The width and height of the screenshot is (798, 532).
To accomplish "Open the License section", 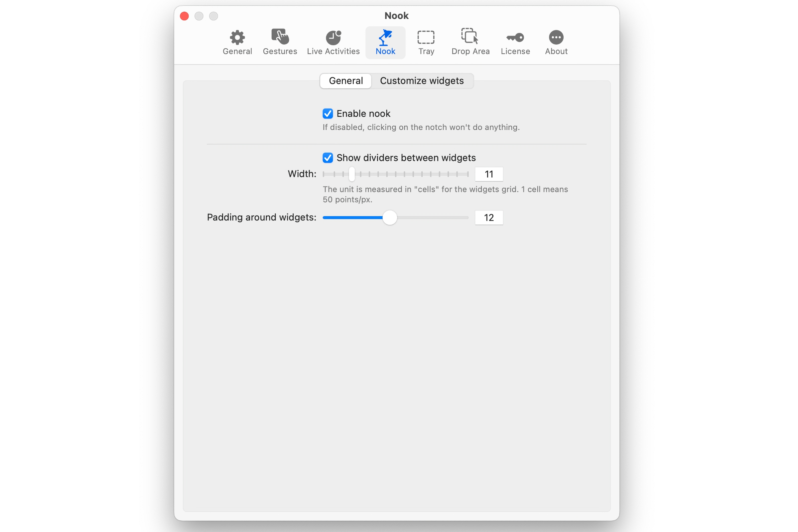I will point(515,42).
